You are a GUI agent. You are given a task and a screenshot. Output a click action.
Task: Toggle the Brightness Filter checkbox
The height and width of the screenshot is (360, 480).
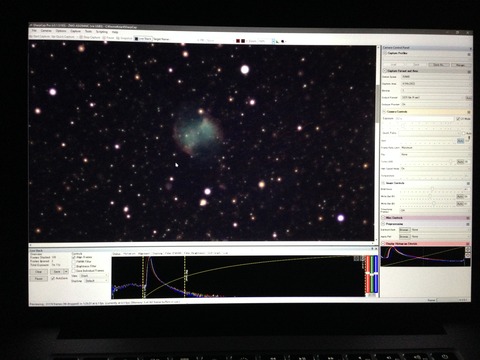(74, 266)
